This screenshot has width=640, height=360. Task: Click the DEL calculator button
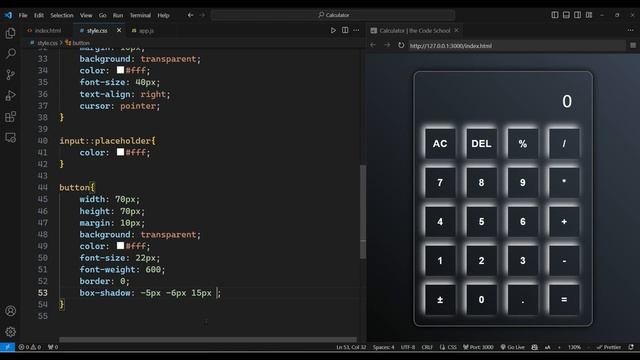coord(481,144)
